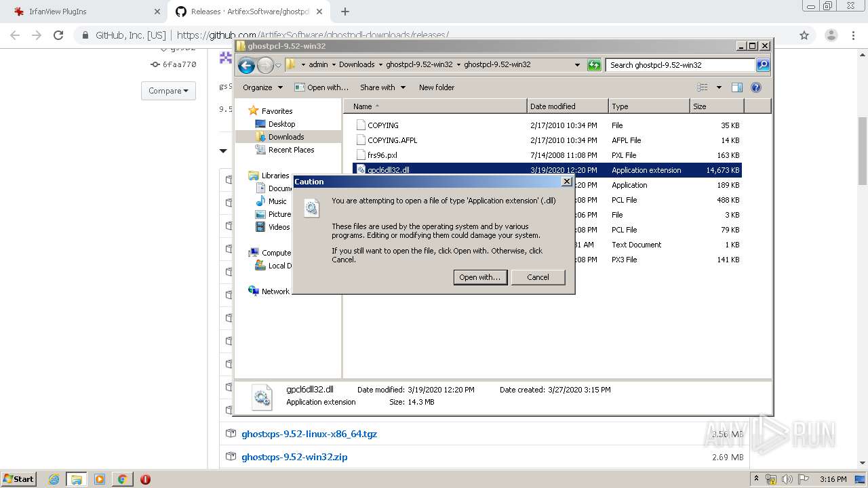The width and height of the screenshot is (868, 488).
Task: Sort files by the Type column header
Action: click(648, 106)
